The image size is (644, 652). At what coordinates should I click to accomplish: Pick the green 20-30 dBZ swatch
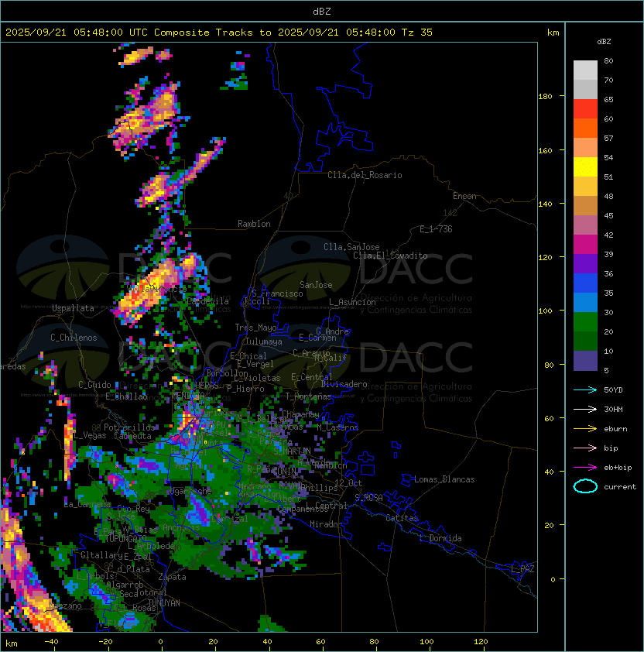585,322
